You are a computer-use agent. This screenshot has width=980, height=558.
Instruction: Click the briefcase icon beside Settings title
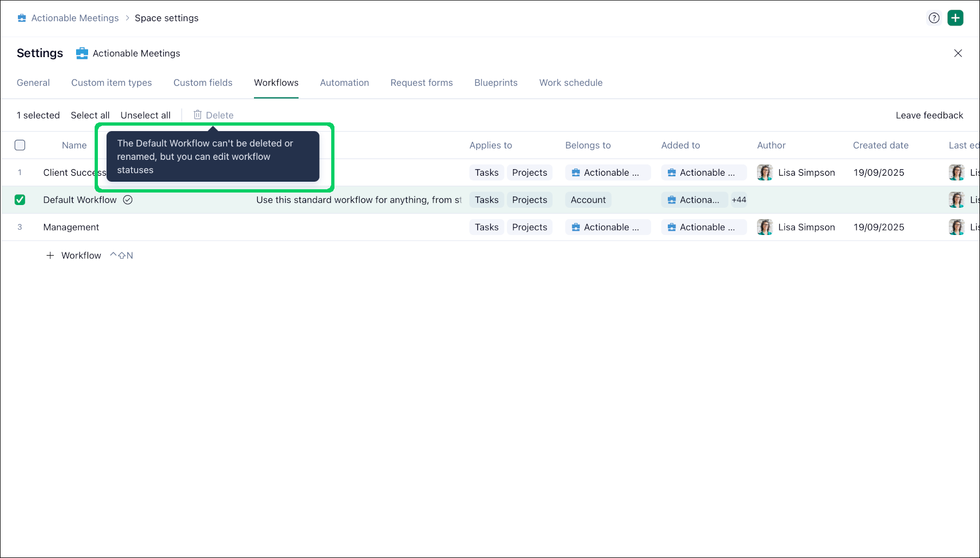click(x=82, y=53)
